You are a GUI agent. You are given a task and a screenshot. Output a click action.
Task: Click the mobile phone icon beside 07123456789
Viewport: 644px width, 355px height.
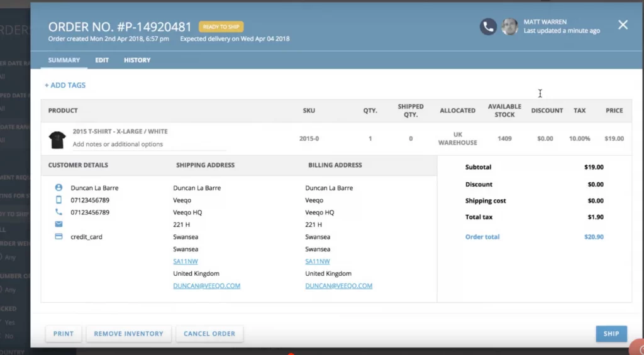click(x=58, y=200)
